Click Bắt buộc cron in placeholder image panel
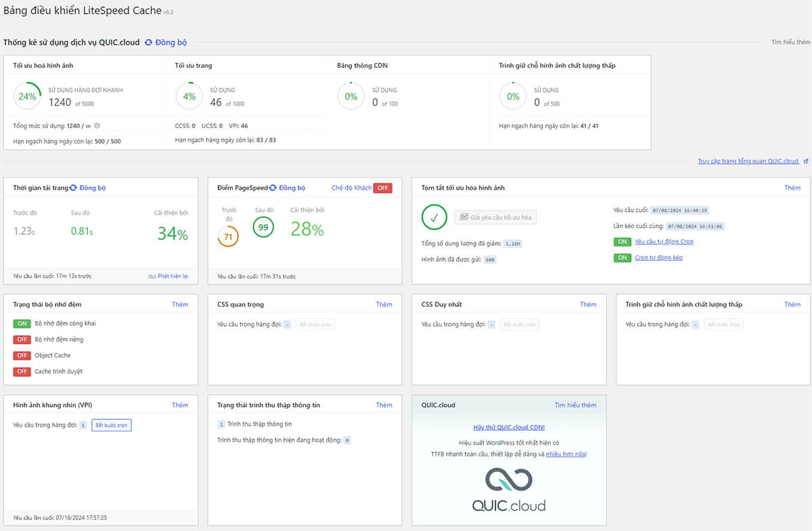The width and height of the screenshot is (812, 531). pyautogui.click(x=723, y=324)
